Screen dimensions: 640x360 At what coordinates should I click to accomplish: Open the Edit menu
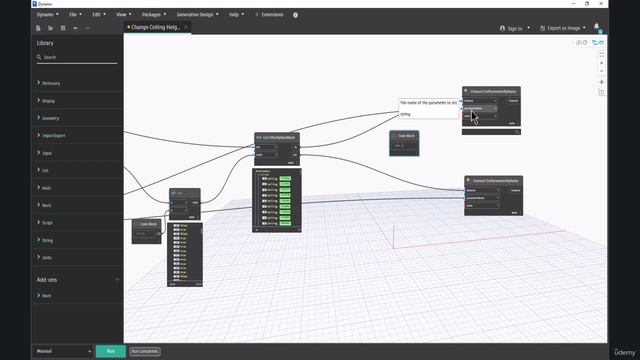[99, 15]
